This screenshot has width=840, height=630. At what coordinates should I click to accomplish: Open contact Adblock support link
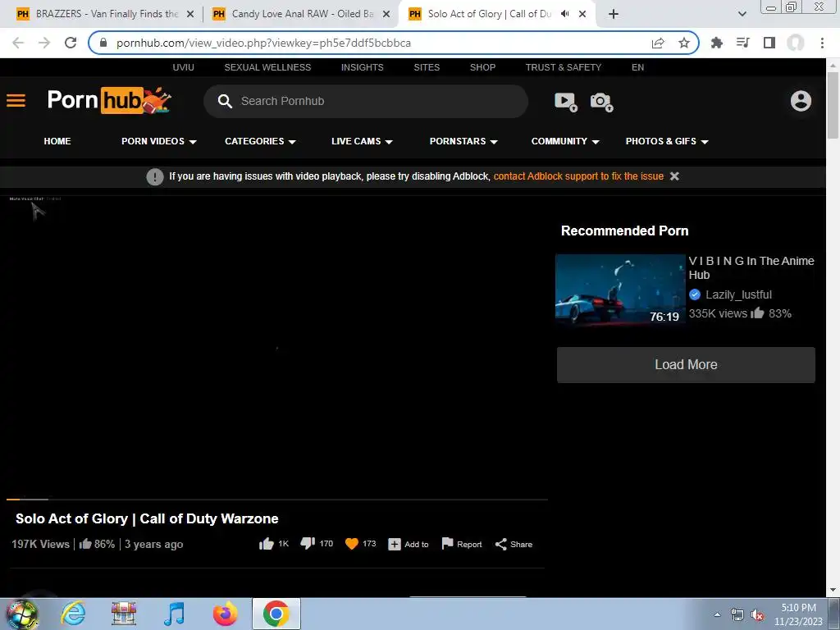pyautogui.click(x=578, y=176)
